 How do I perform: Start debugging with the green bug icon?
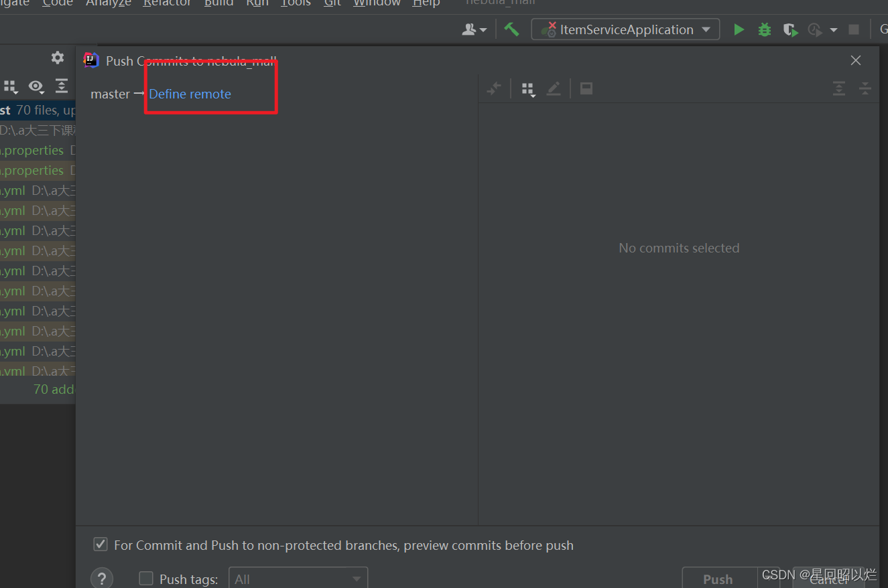point(764,29)
